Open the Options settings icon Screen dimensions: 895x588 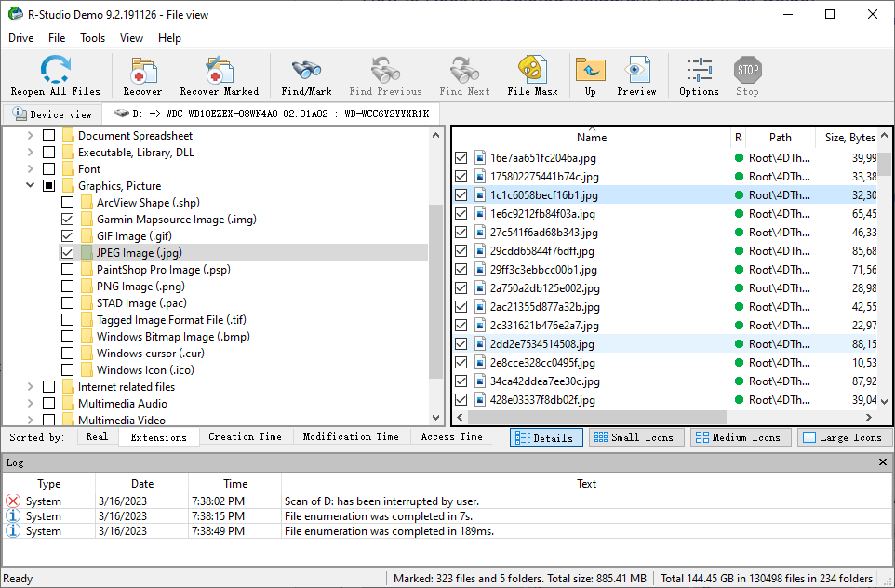point(700,70)
